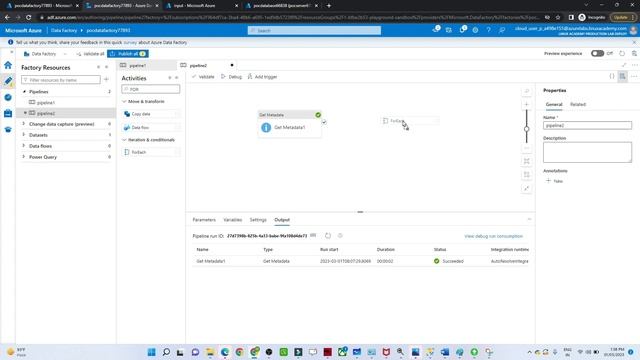This screenshot has width=640, height=360.
Task: Open the Azure help question mark
Action: coord(488,30)
